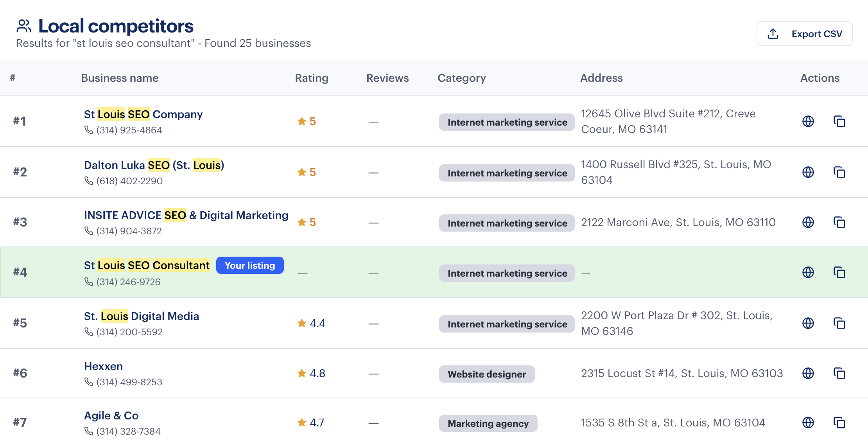Click the 4.8 star rating for Hexxen
Image resolution: width=868 pixels, height=446 pixels.
(312, 373)
